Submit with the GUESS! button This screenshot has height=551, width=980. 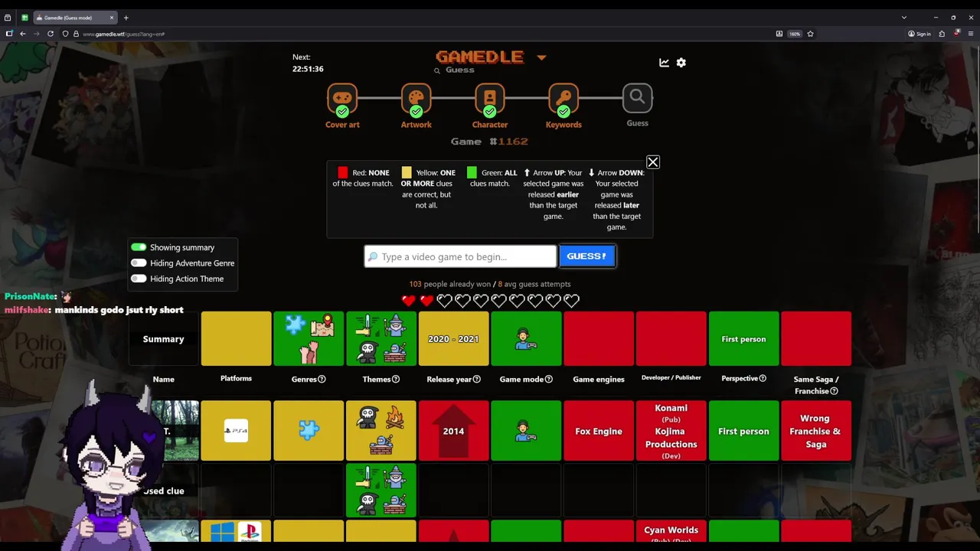pos(586,256)
